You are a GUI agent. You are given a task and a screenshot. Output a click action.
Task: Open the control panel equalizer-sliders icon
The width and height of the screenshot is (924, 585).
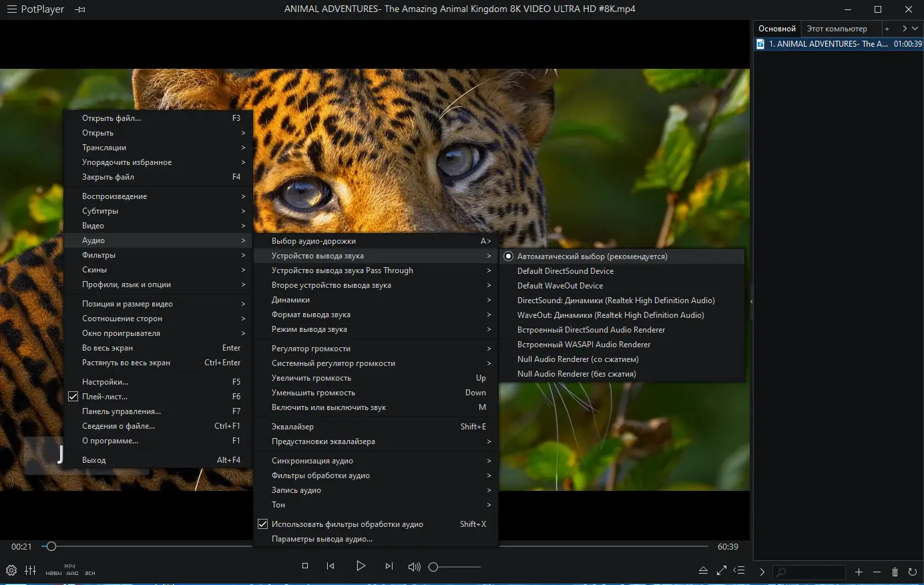coord(31,570)
